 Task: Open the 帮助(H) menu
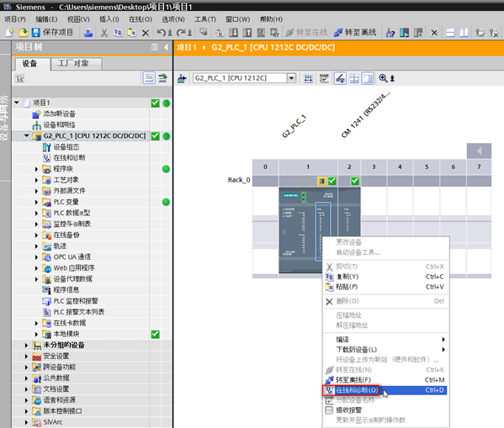pos(272,19)
